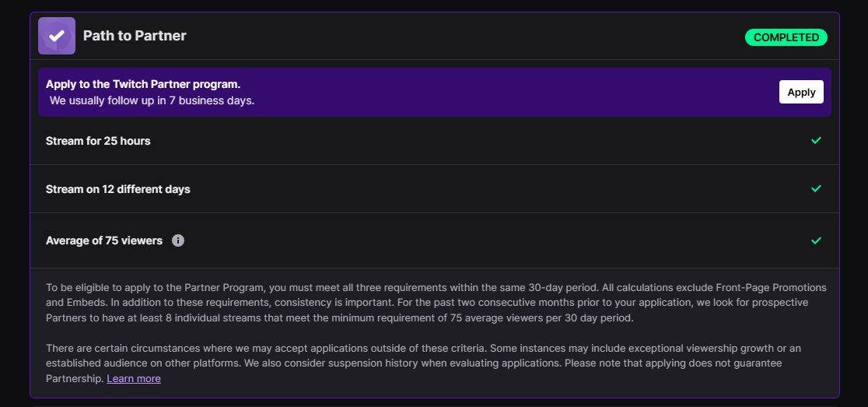Click the green checkmark for Stream for 25 hours

[816, 141]
